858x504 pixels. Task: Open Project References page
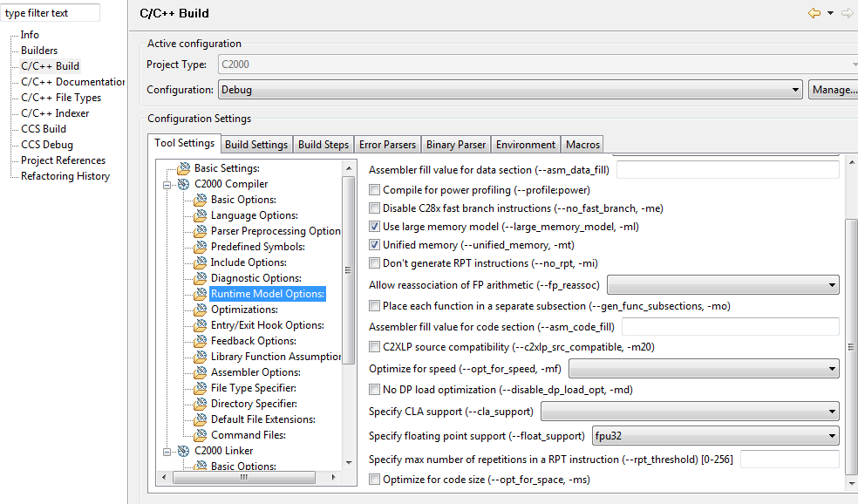pos(63,160)
